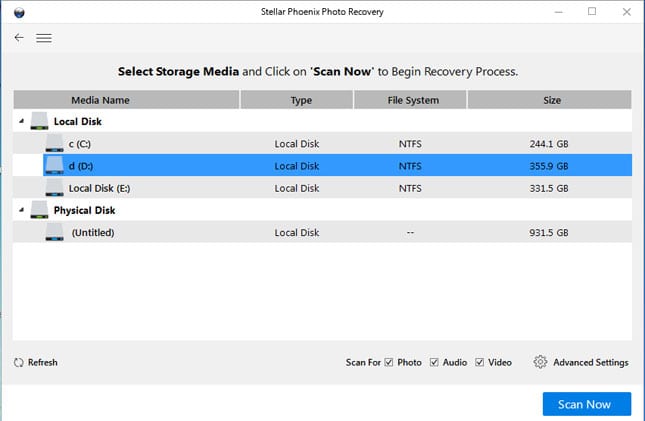
Task: Click the c (C:) drive icon
Action: (54, 144)
